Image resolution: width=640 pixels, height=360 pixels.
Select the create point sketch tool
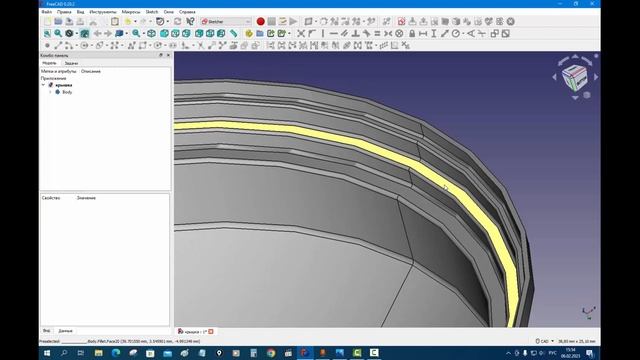coord(47,45)
